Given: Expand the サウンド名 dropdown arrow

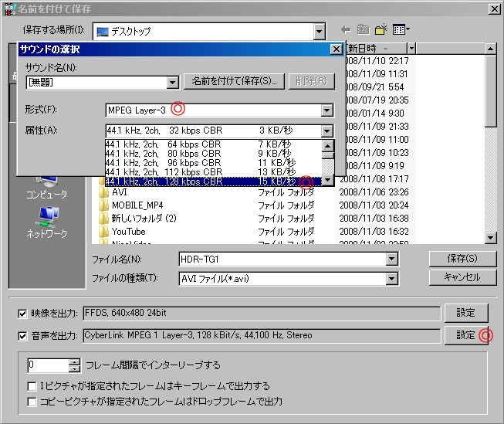Looking at the screenshot, I should coord(173,83).
